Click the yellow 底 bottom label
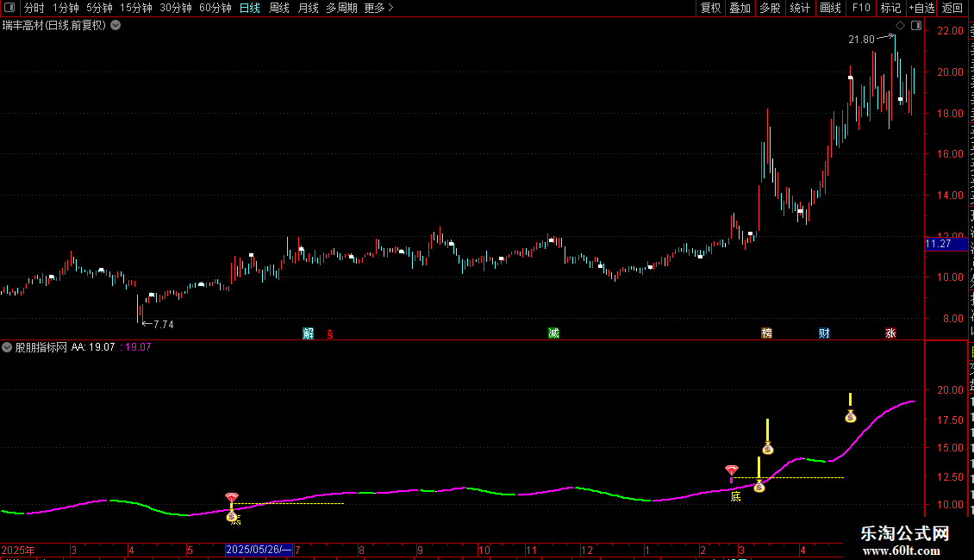 735,496
